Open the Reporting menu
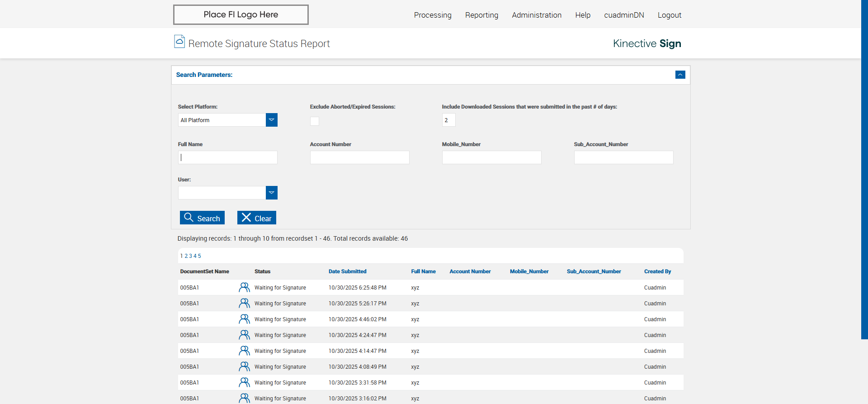This screenshot has height=404, width=868. (x=481, y=15)
